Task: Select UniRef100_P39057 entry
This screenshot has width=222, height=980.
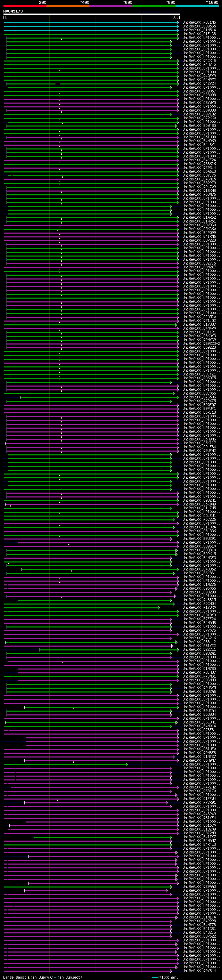Action: tap(199, 91)
